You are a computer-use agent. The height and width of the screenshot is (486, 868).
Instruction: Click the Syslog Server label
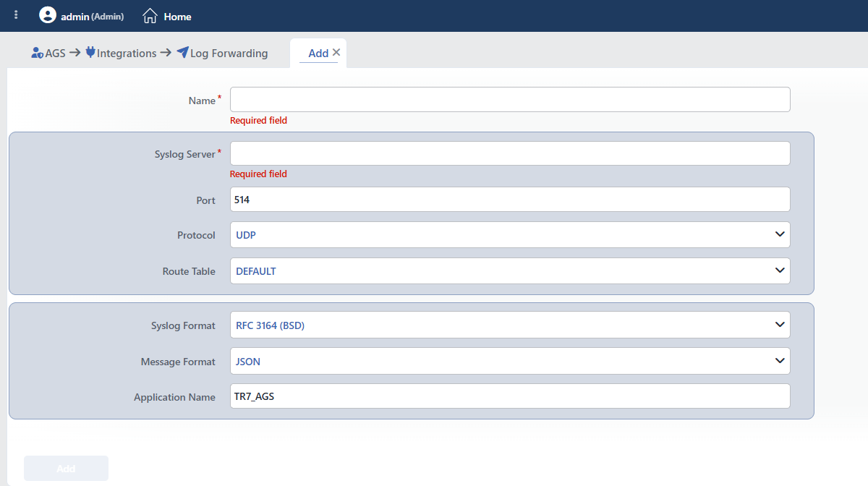(x=185, y=154)
